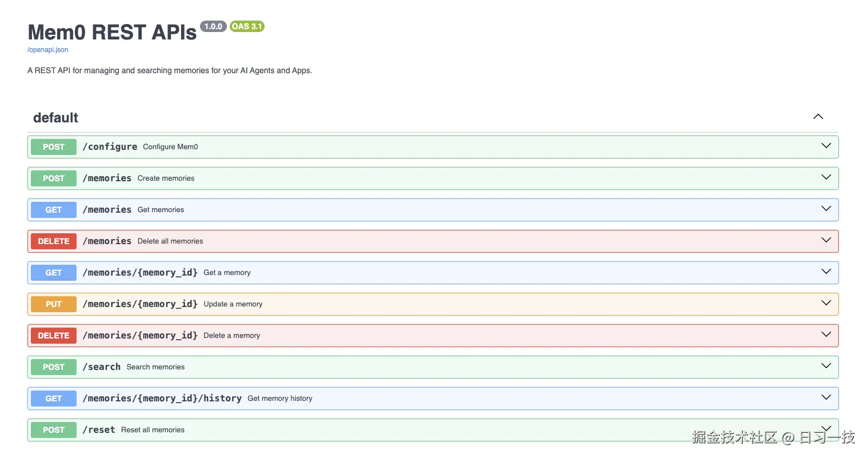Expand the DELETE /memories endpoint
This screenshot has height=458, width=868.
coord(826,240)
